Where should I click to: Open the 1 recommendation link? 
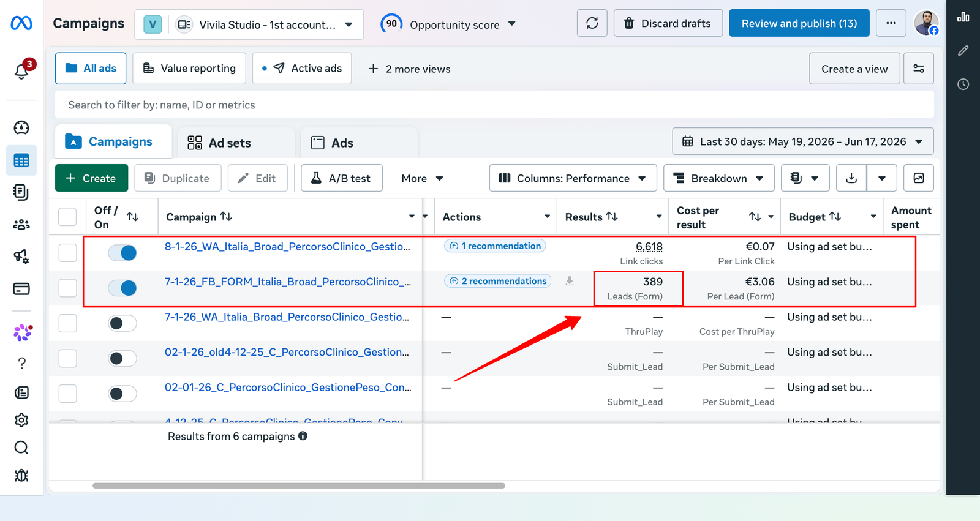[495, 246]
